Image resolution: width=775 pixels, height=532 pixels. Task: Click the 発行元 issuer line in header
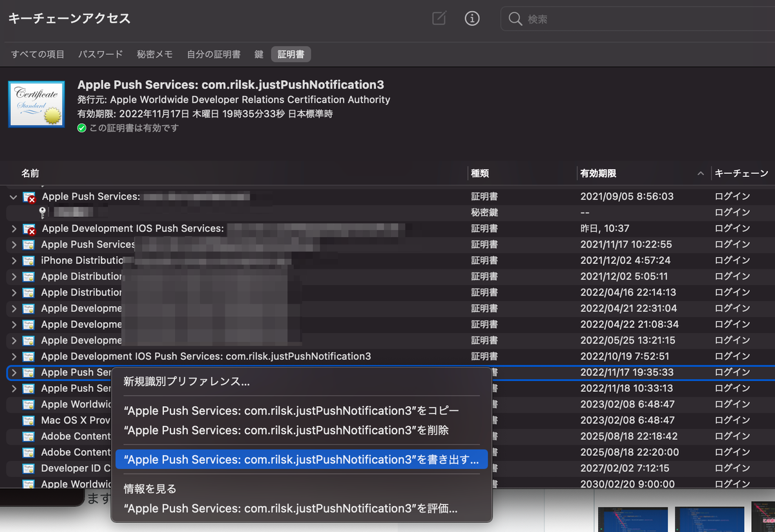pyautogui.click(x=234, y=100)
